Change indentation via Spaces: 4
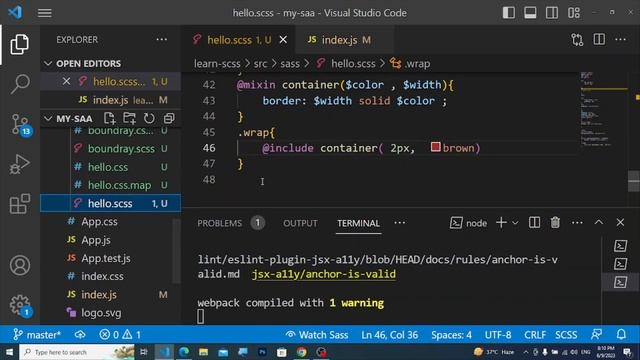Viewport: 640px width, 360px height. [451, 335]
